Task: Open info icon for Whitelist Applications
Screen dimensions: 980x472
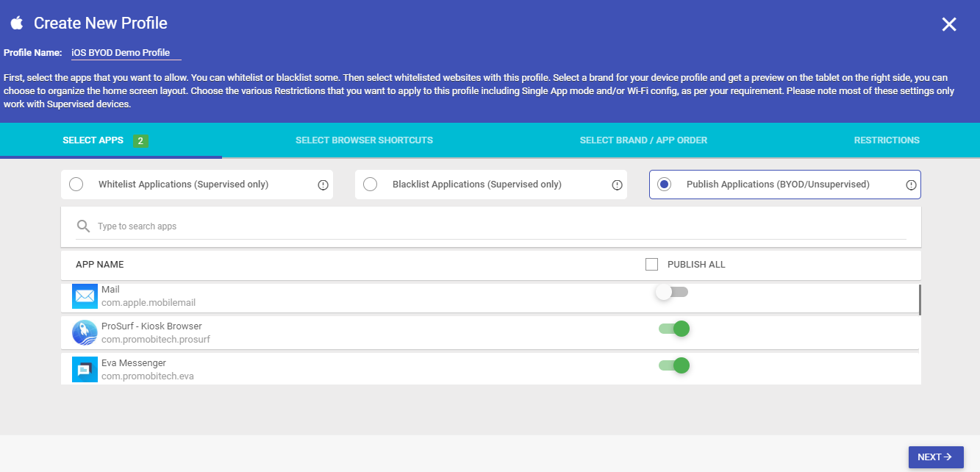Action: [323, 185]
